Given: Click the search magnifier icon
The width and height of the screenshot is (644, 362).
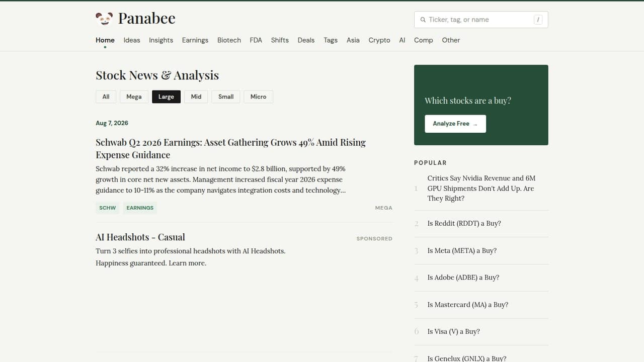Looking at the screenshot, I should click(x=423, y=20).
